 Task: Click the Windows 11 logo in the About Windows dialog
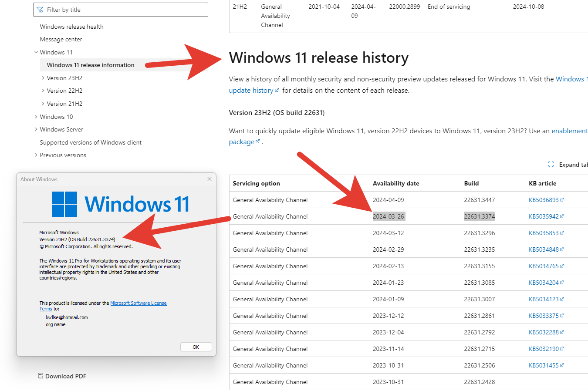pyautogui.click(x=64, y=204)
